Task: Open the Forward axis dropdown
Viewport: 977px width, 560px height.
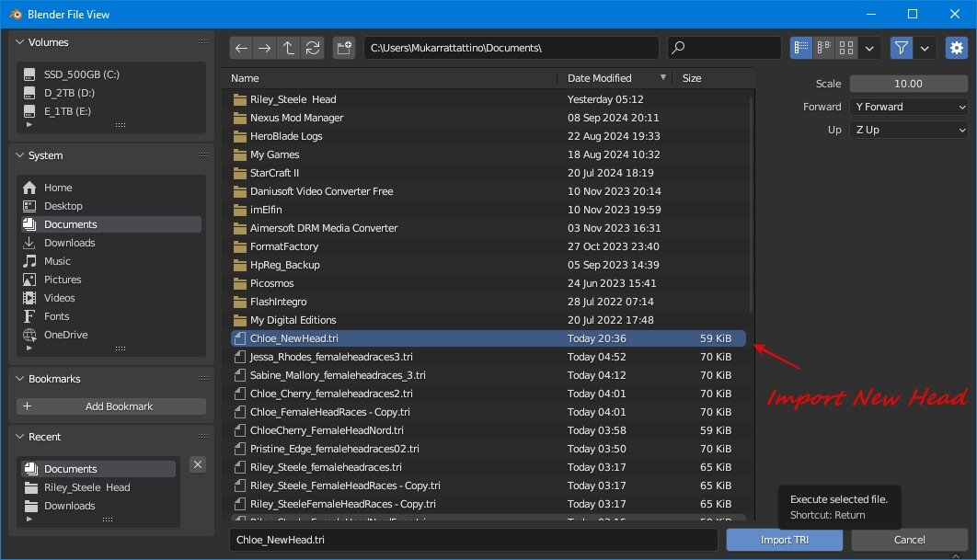Action: (x=909, y=107)
